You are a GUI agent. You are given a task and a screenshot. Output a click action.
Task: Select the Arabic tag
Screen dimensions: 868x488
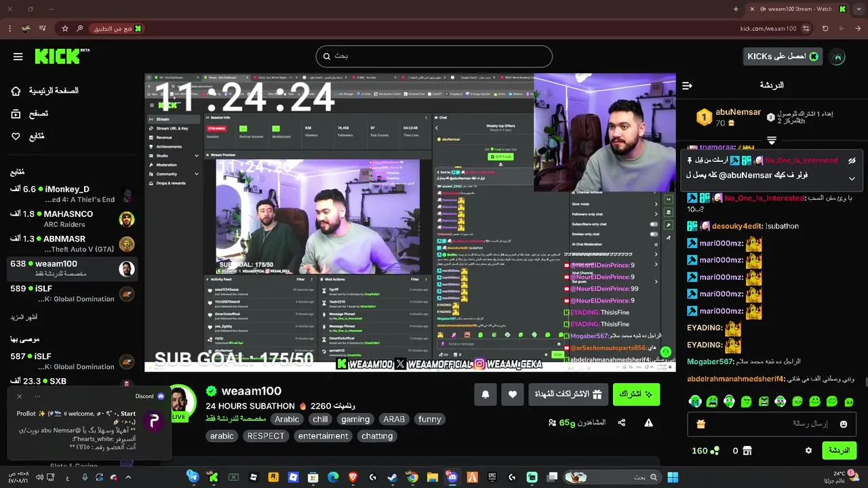(x=287, y=420)
